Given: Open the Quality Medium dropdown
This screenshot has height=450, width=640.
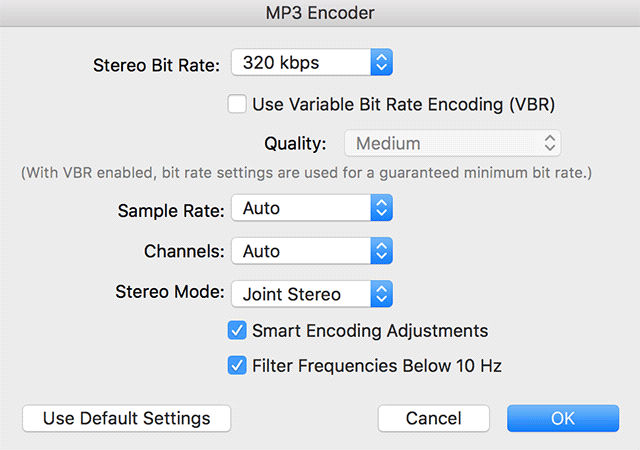Looking at the screenshot, I should [x=440, y=143].
